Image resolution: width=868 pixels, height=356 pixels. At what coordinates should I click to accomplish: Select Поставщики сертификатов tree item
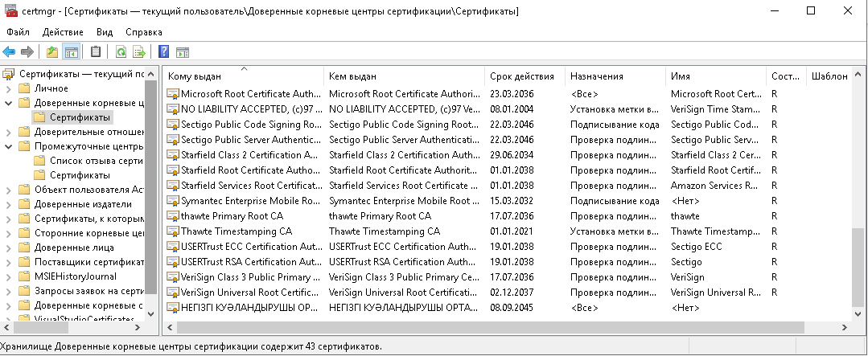tap(88, 262)
